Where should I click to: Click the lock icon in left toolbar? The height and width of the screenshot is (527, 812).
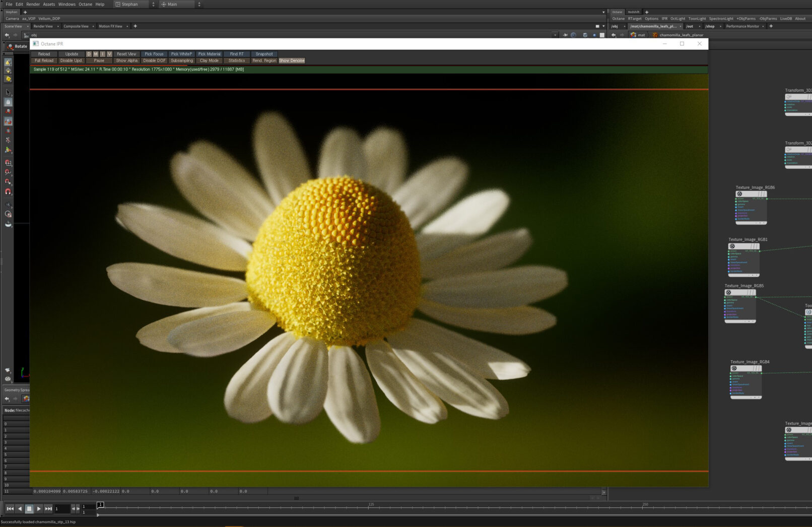click(8, 102)
